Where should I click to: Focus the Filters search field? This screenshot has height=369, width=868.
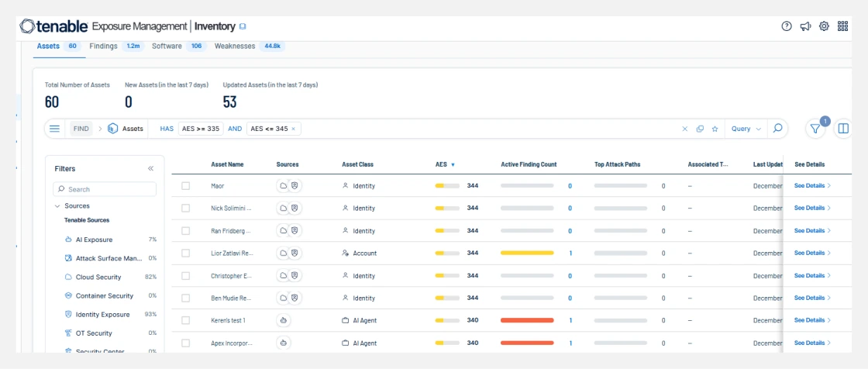click(105, 189)
